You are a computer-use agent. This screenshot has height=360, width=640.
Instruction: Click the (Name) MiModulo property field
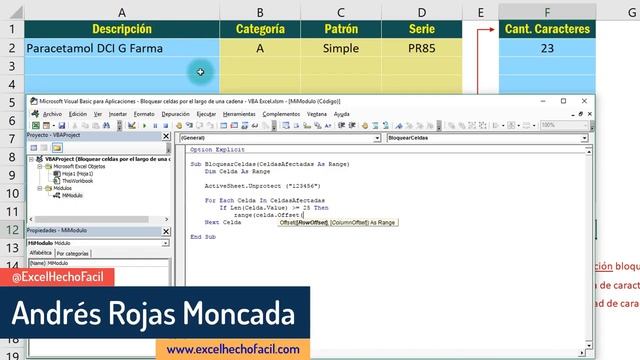point(98,263)
